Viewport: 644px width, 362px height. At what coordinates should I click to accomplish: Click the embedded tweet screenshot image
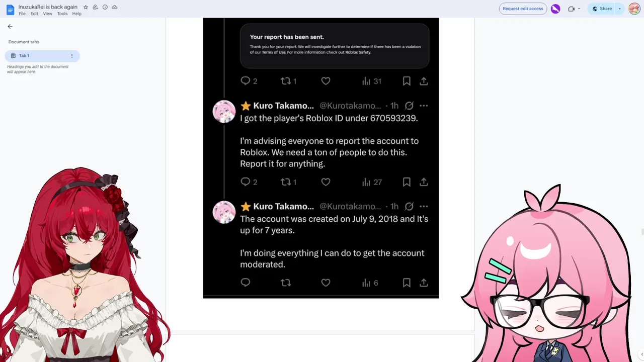point(321,158)
